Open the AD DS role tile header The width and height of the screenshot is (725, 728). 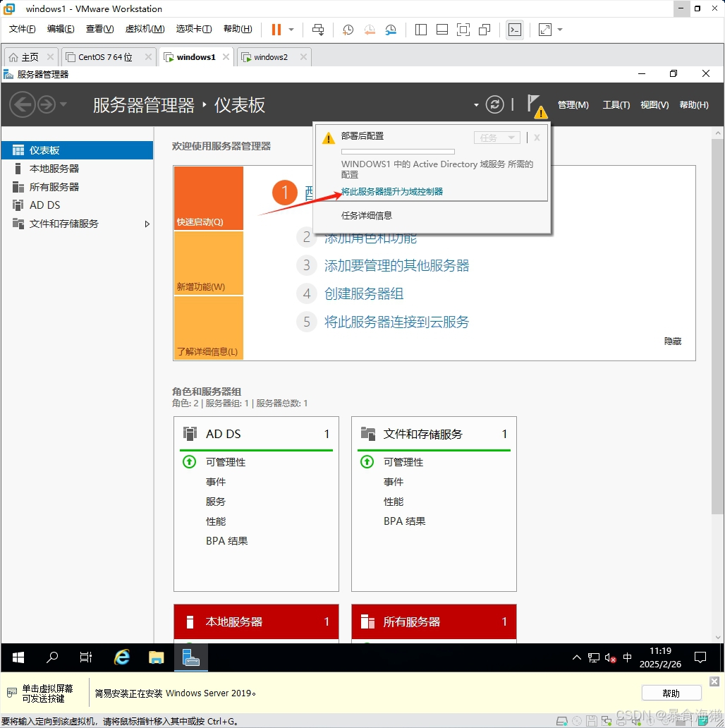click(256, 434)
